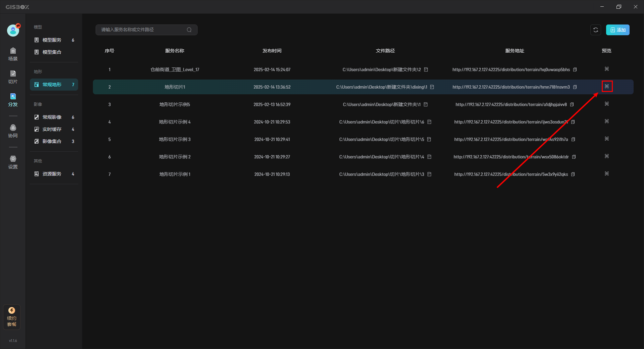Select 常规地形 menu item
Viewport: 644px width, 349px height.
[x=54, y=85]
